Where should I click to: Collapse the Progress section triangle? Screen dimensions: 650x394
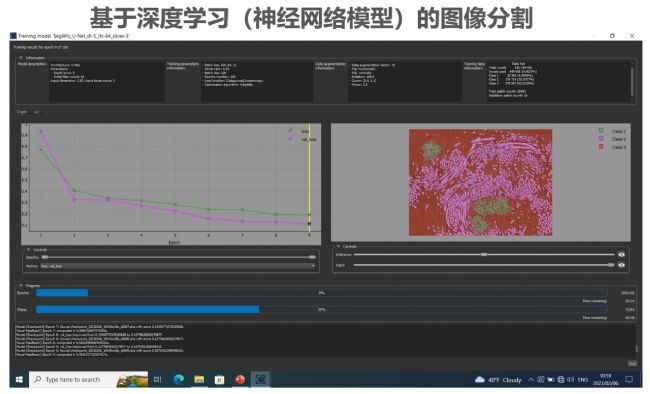(21, 286)
